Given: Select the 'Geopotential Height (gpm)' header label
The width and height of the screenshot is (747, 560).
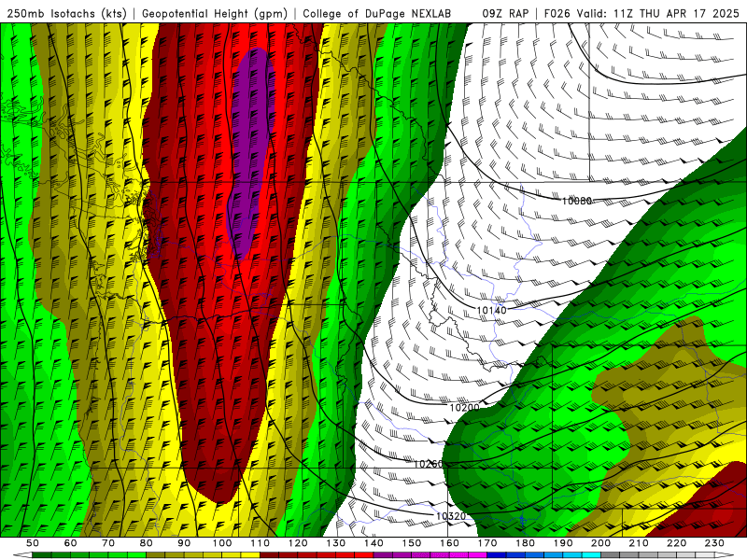Looking at the screenshot, I should (215, 13).
